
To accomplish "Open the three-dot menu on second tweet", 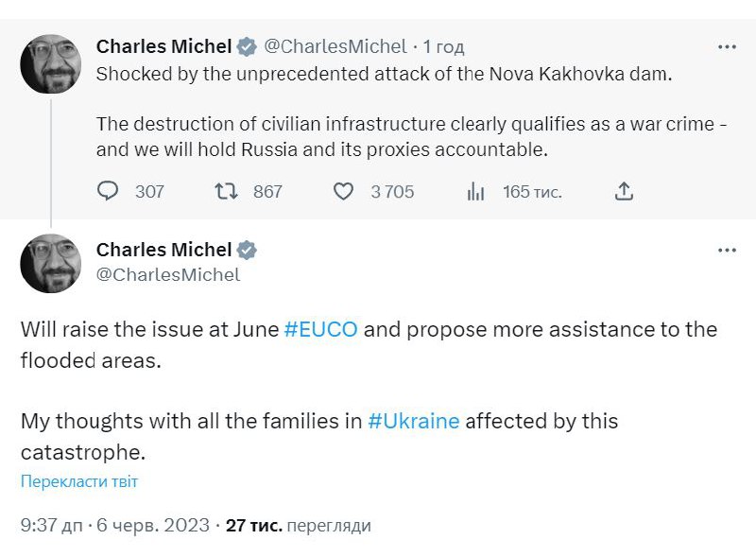I will (x=727, y=250).
